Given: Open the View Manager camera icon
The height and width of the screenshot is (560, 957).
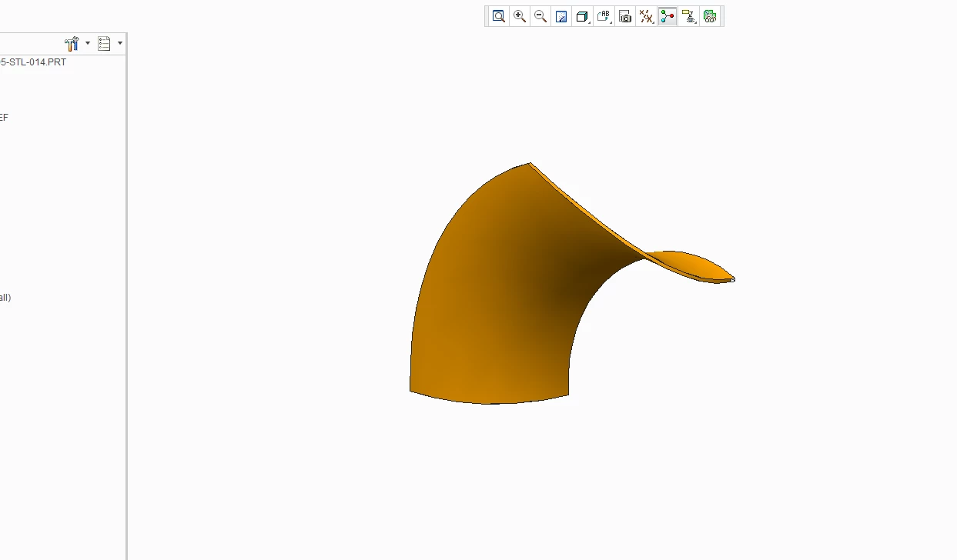Looking at the screenshot, I should pyautogui.click(x=625, y=16).
